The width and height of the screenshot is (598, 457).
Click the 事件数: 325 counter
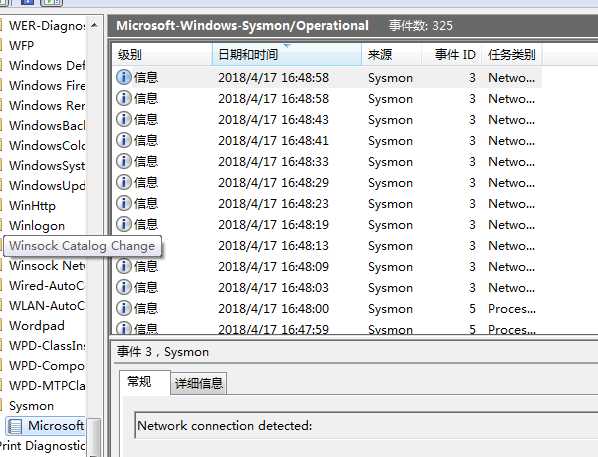[421, 26]
